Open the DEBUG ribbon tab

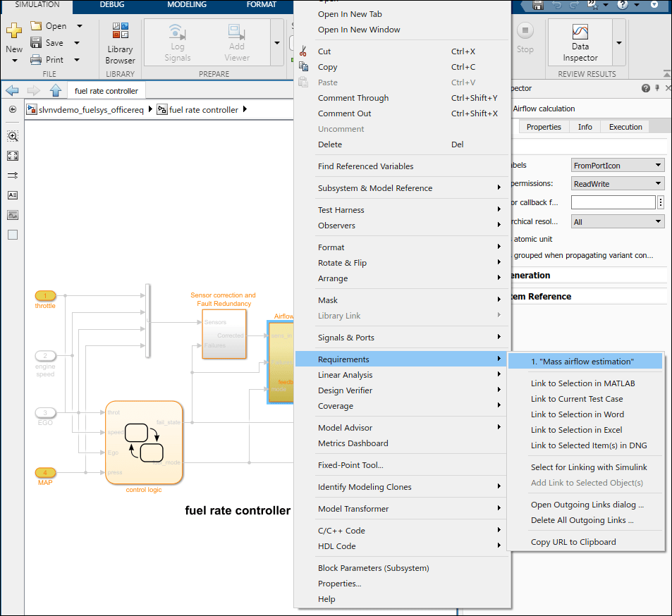coord(112,5)
